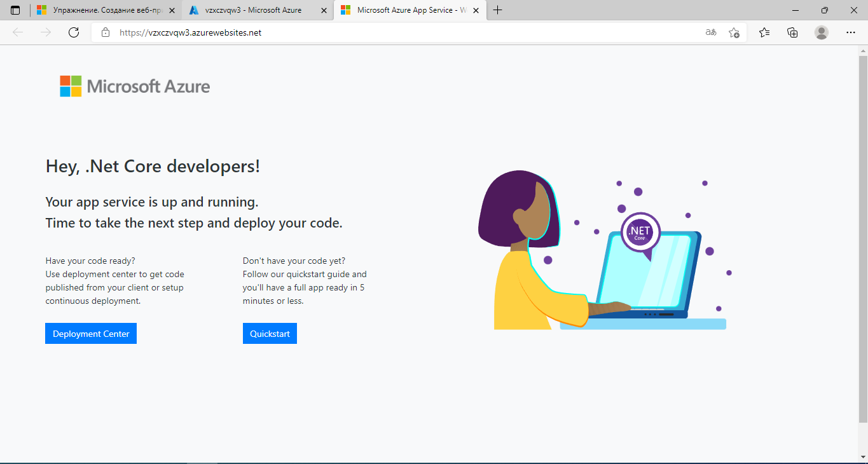This screenshot has height=464, width=868.
Task: Open the Settings and more menu
Action: pyautogui.click(x=851, y=32)
